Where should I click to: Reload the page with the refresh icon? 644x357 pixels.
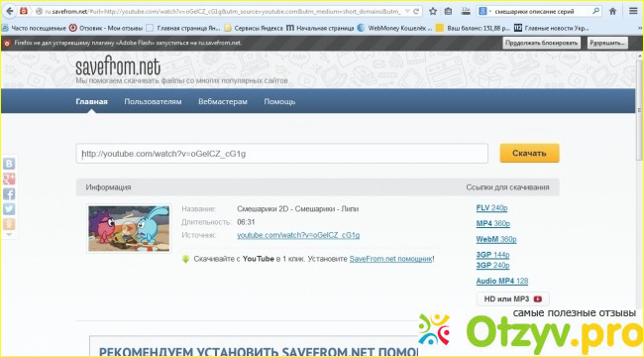pyautogui.click(x=416, y=12)
